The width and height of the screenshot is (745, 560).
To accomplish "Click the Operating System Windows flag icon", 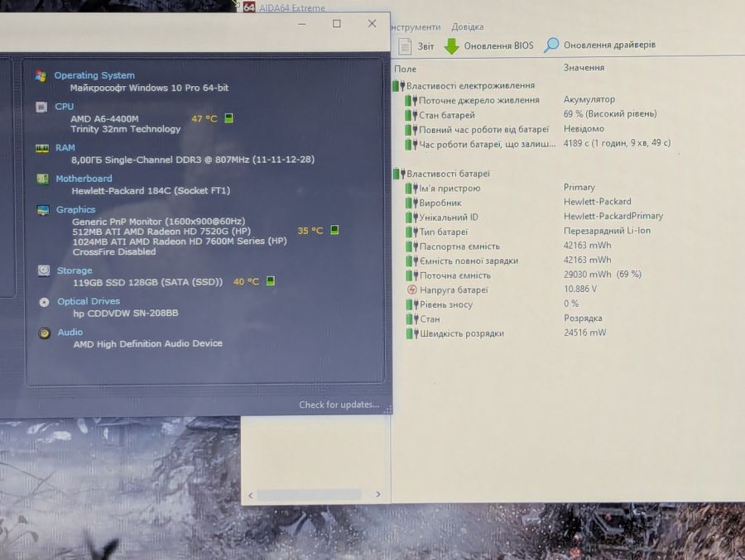I will (41, 76).
